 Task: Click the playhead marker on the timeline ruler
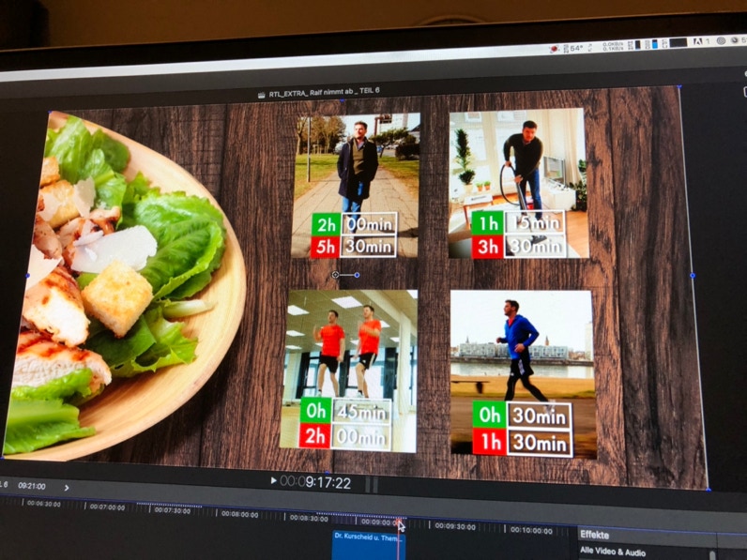click(x=398, y=522)
